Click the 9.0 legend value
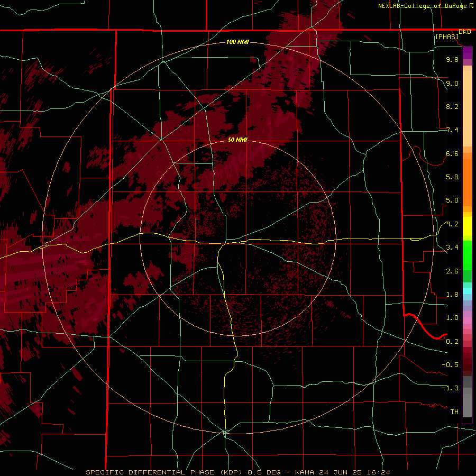476x476 pixels. [452, 83]
